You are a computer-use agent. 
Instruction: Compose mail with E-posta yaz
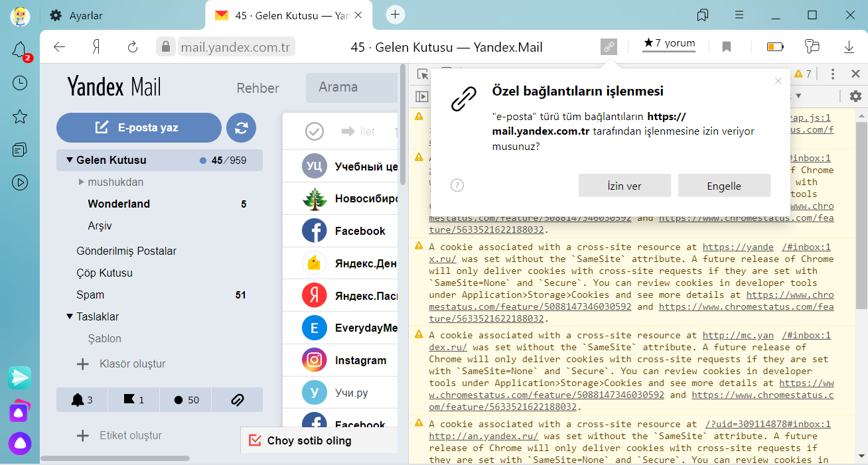click(x=139, y=127)
